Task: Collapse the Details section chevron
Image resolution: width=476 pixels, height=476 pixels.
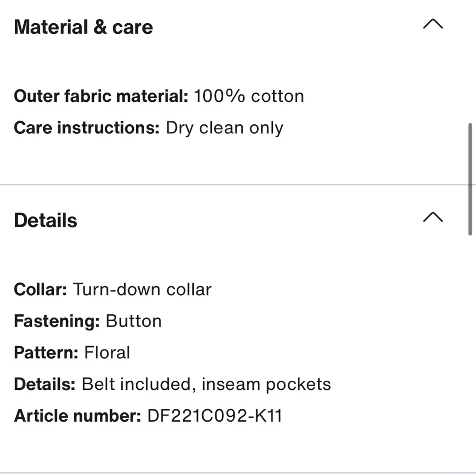Action: point(433,218)
